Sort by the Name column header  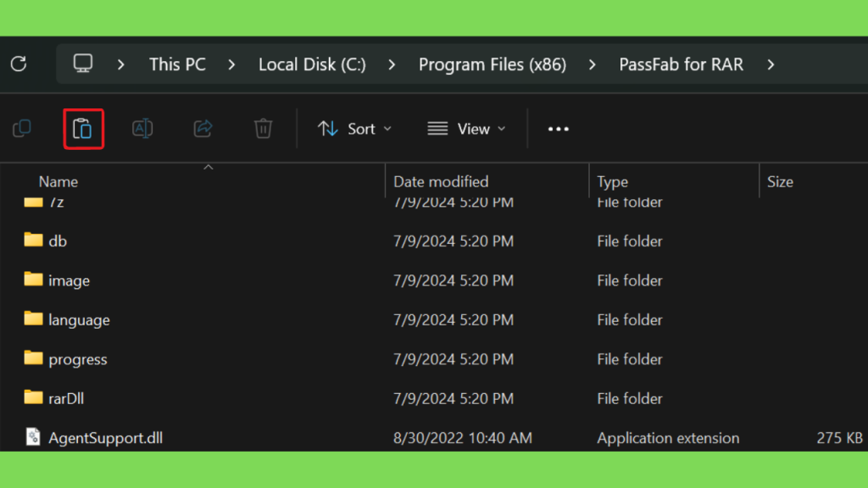pyautogui.click(x=58, y=181)
